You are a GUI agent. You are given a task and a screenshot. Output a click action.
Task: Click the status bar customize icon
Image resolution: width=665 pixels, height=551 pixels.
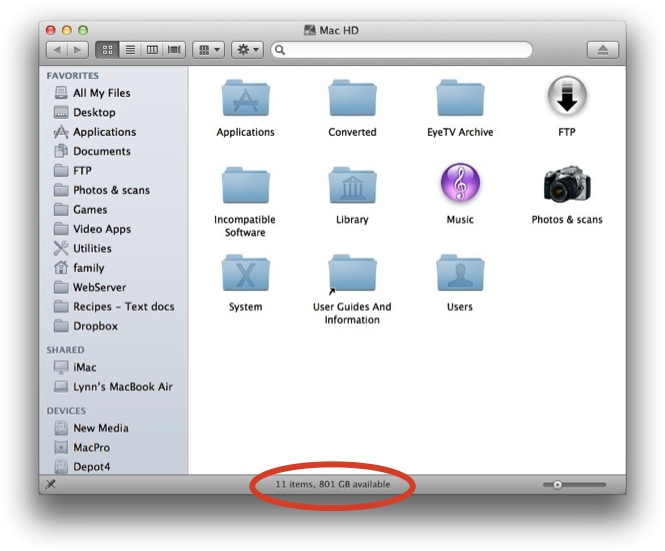pos(50,484)
